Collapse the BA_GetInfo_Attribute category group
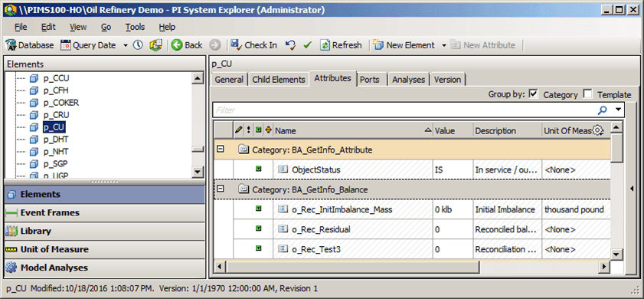The height and width of the screenshot is (299, 644). point(221,149)
